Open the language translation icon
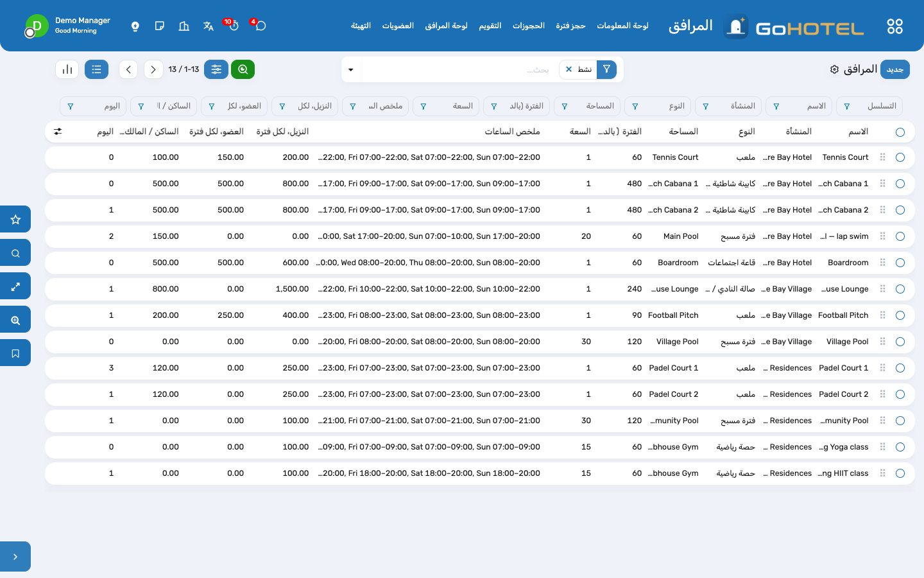 tap(208, 26)
